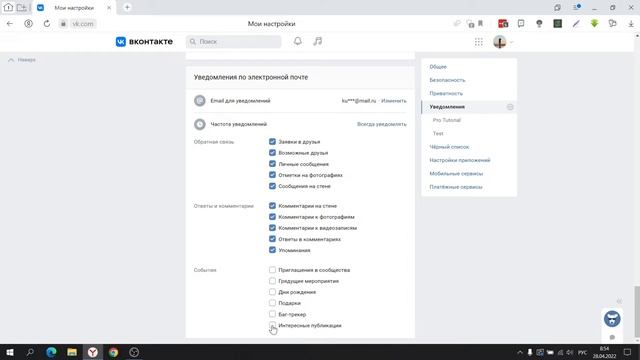
Task: Click the Yandex home button in the address bar
Action: pos(29,24)
